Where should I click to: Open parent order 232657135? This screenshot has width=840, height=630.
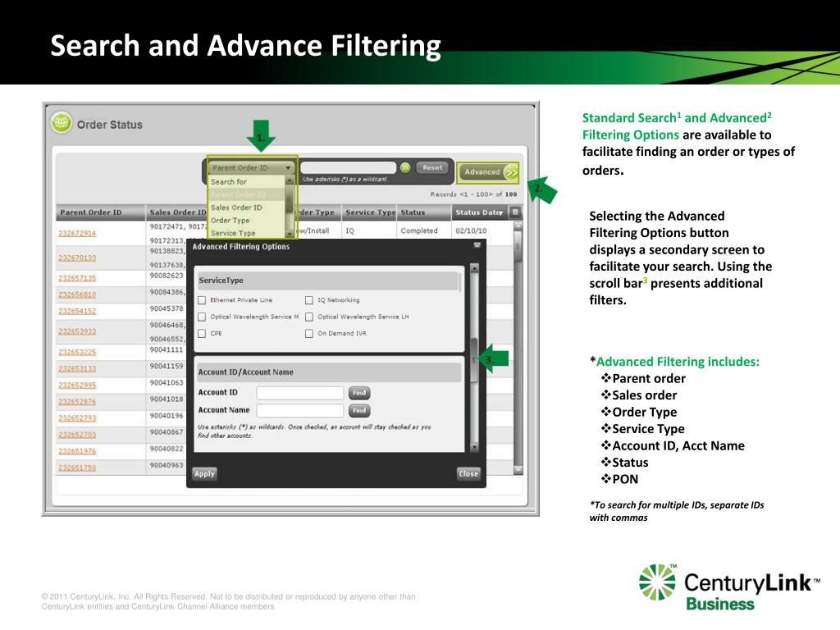click(x=77, y=278)
